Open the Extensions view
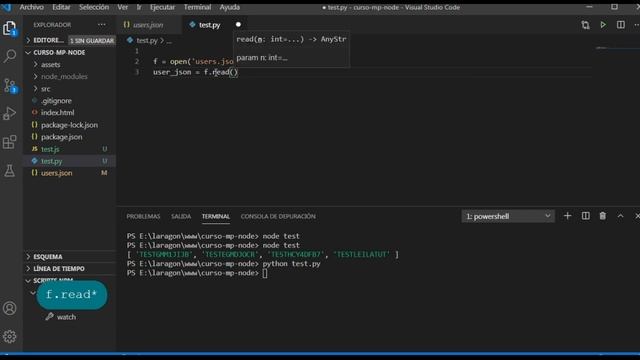The image size is (640, 360). [9, 142]
